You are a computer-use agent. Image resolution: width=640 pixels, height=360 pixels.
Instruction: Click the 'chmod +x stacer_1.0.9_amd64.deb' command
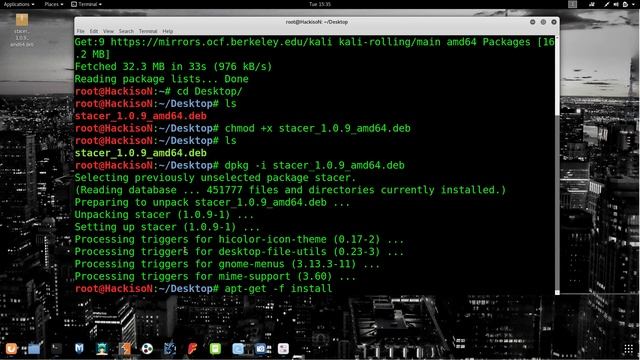pos(318,128)
